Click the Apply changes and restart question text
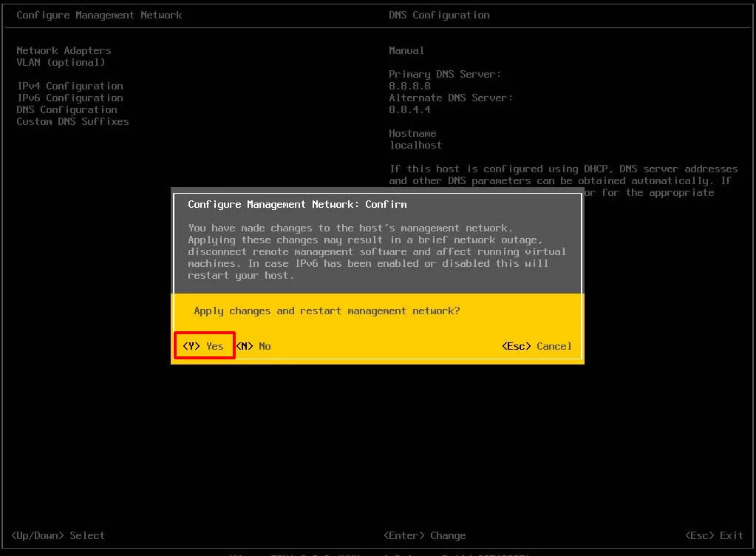Screen dimensions: 756x556 click(327, 311)
